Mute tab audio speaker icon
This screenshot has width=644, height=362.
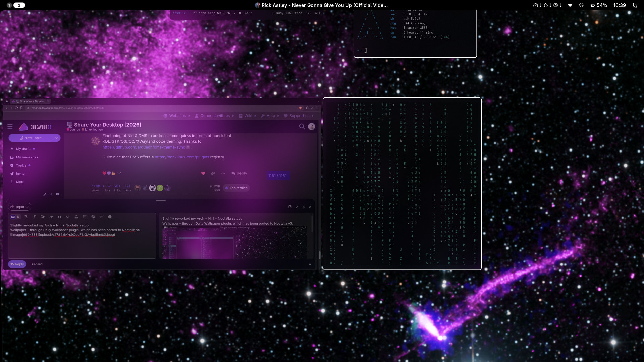click(x=6, y=101)
